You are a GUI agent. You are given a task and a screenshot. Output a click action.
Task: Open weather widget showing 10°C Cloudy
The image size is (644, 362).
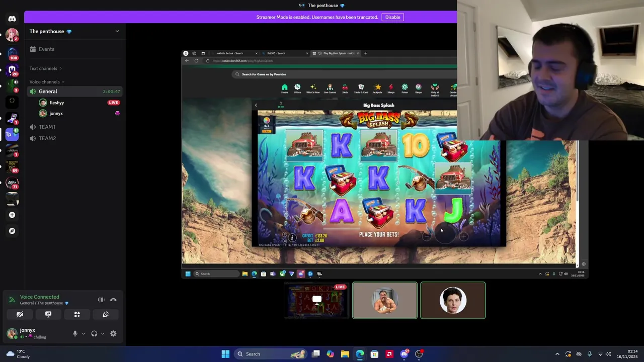[18, 354]
